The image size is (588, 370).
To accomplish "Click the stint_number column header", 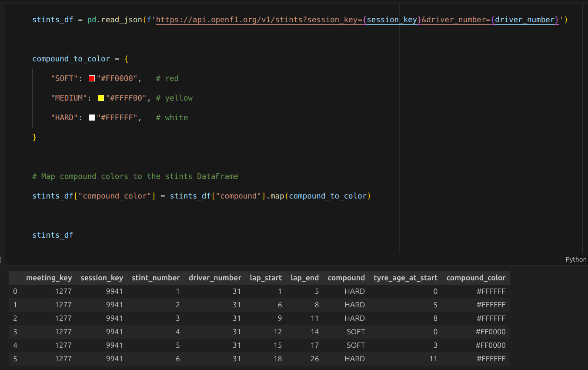I will click(x=156, y=278).
